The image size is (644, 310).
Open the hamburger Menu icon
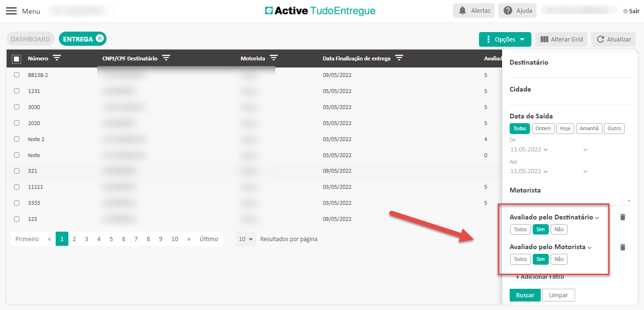pyautogui.click(x=11, y=11)
